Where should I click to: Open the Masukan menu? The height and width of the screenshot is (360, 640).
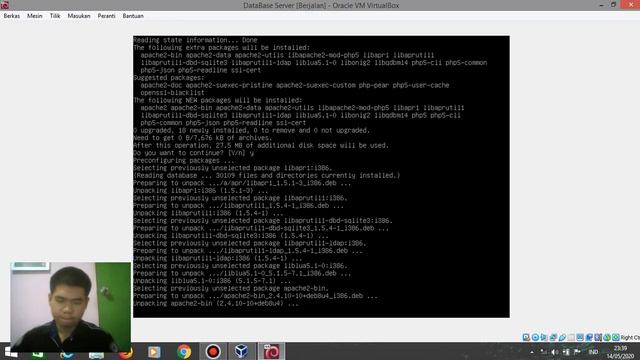79,16
